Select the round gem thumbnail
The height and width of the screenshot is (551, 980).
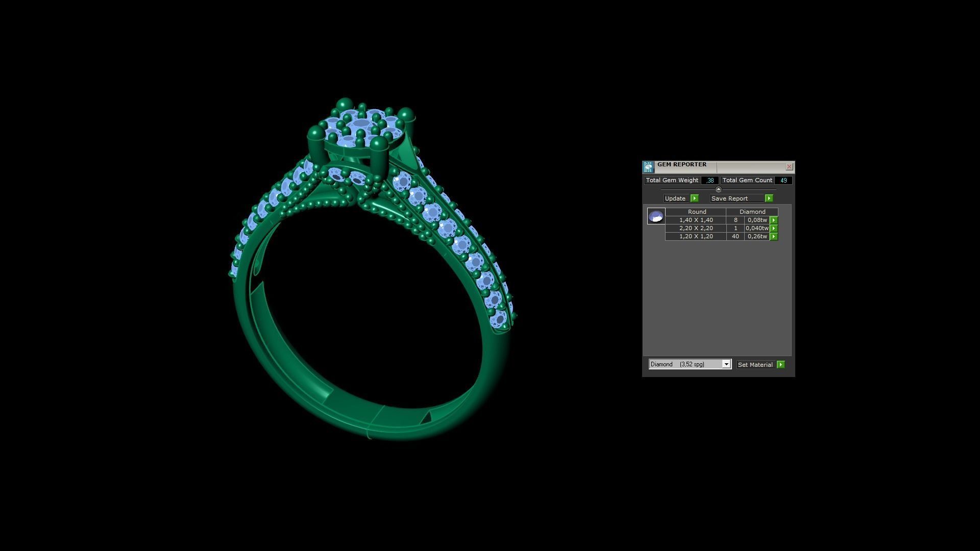click(656, 216)
